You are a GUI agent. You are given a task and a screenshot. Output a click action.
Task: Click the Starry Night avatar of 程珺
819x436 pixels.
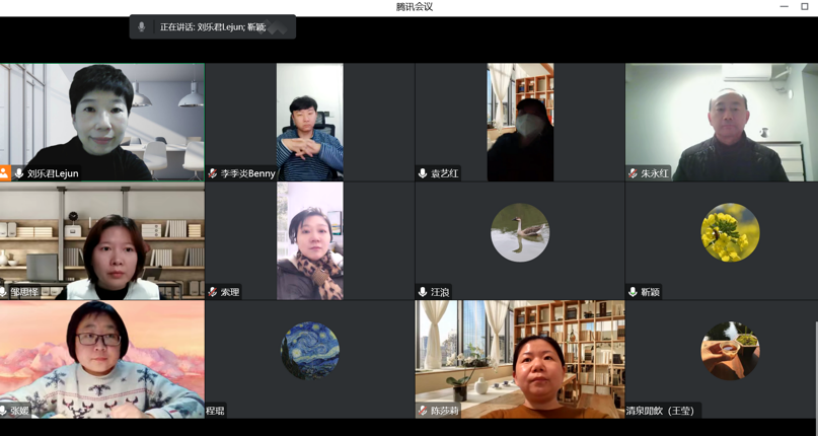309,350
